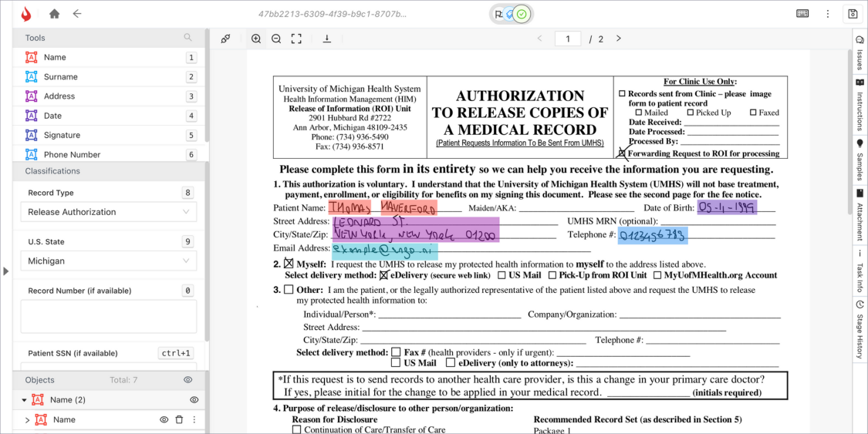Click the page number input box

pyautogui.click(x=567, y=39)
